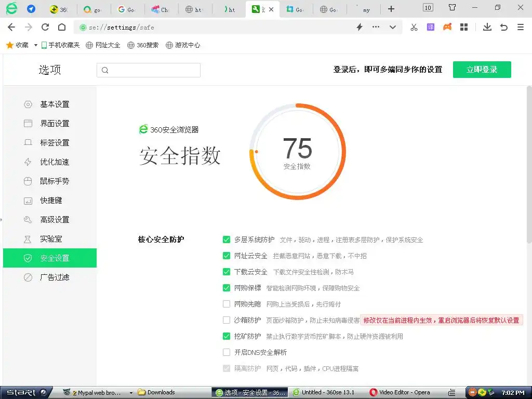Open 360搜索 bookmark
532x399 pixels.
click(143, 45)
